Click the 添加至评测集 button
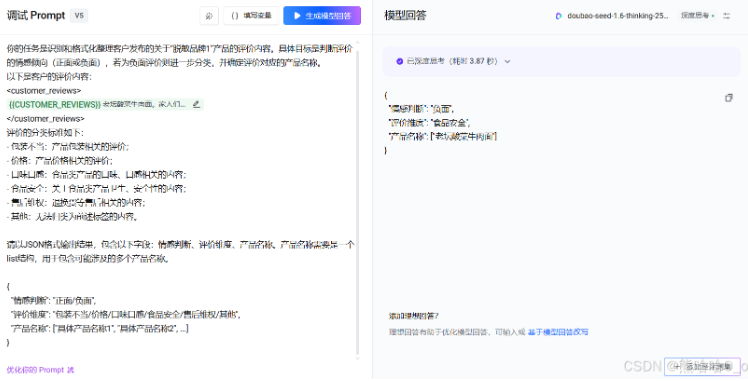The image size is (748, 381). point(702,366)
